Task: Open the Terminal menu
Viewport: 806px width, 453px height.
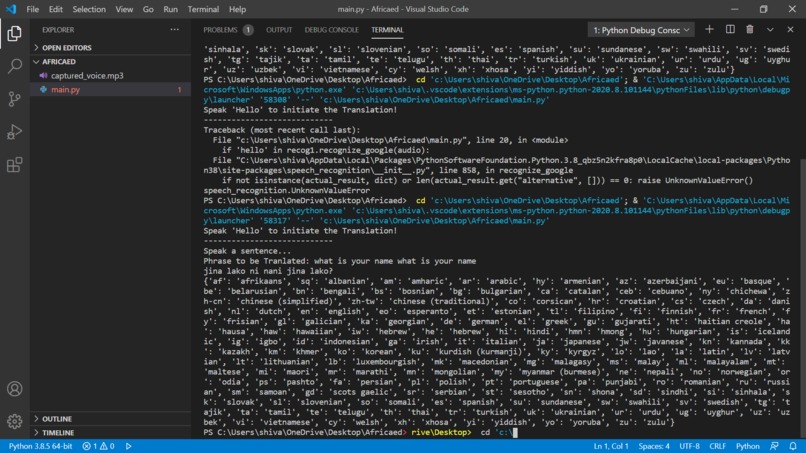Action: (203, 9)
